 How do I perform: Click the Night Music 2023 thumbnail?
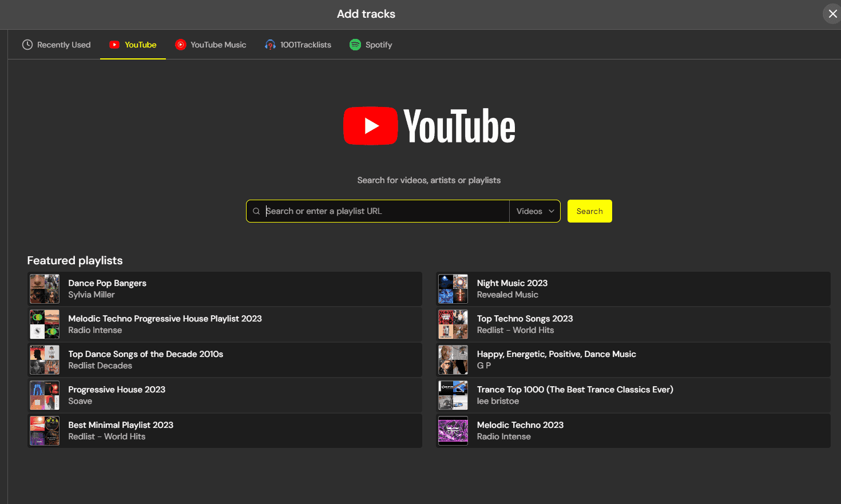[x=453, y=289]
